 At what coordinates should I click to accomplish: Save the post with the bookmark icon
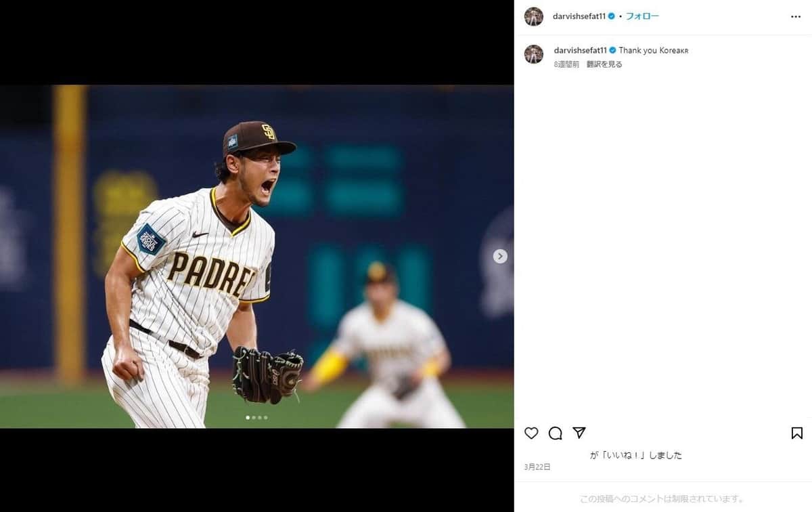pyautogui.click(x=796, y=433)
